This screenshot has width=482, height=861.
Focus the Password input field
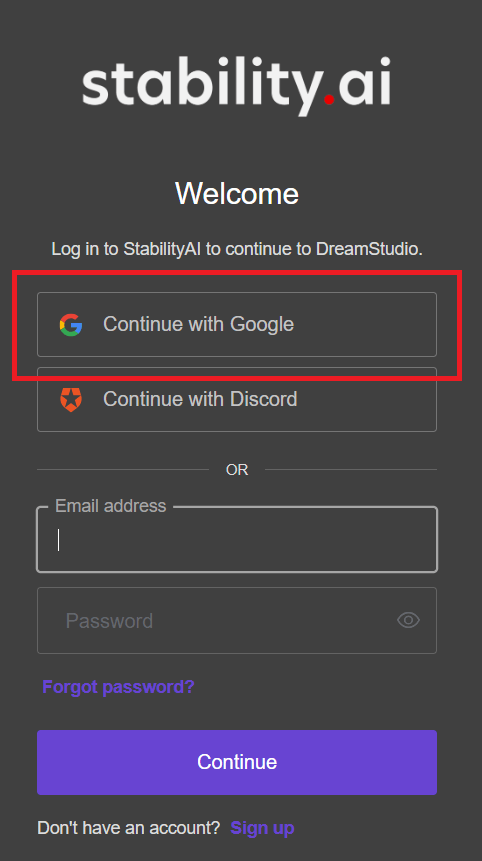tap(237, 620)
